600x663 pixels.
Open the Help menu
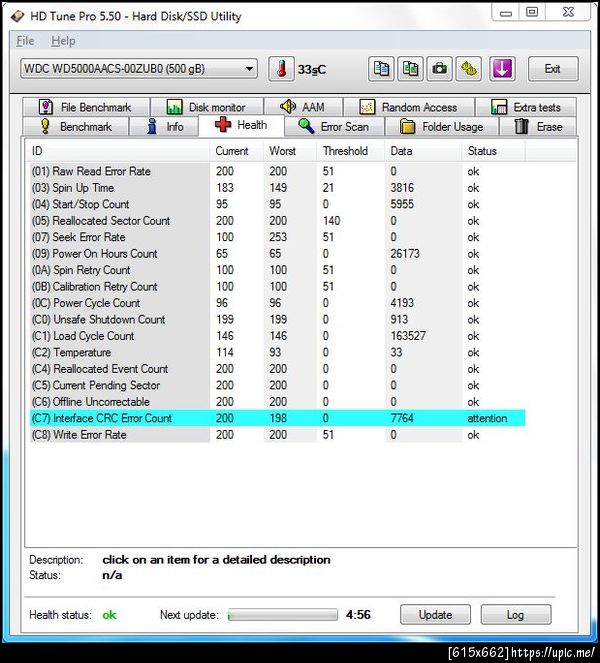[63, 41]
